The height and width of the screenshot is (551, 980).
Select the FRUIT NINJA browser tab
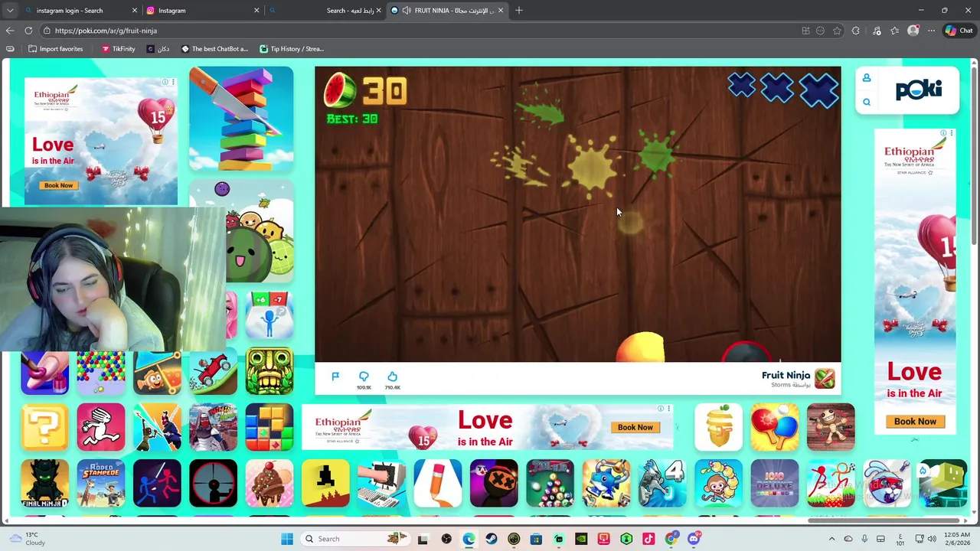[448, 11]
